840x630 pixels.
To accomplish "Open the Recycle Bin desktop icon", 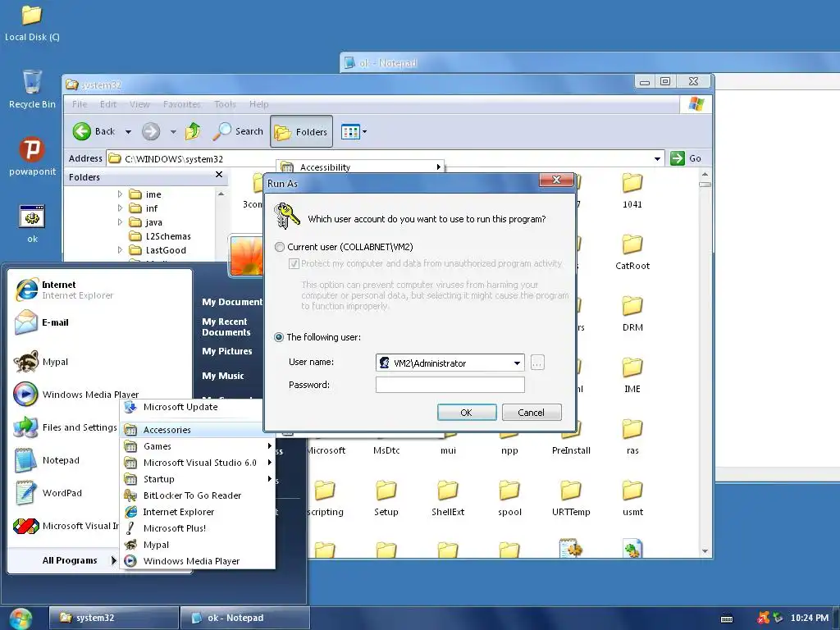I will pyautogui.click(x=32, y=89).
